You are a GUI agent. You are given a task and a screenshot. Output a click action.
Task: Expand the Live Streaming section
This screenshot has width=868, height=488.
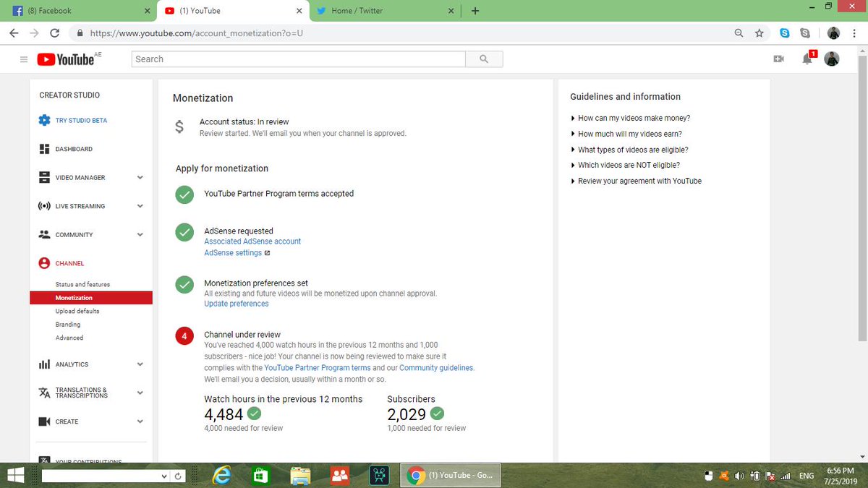[x=140, y=206]
